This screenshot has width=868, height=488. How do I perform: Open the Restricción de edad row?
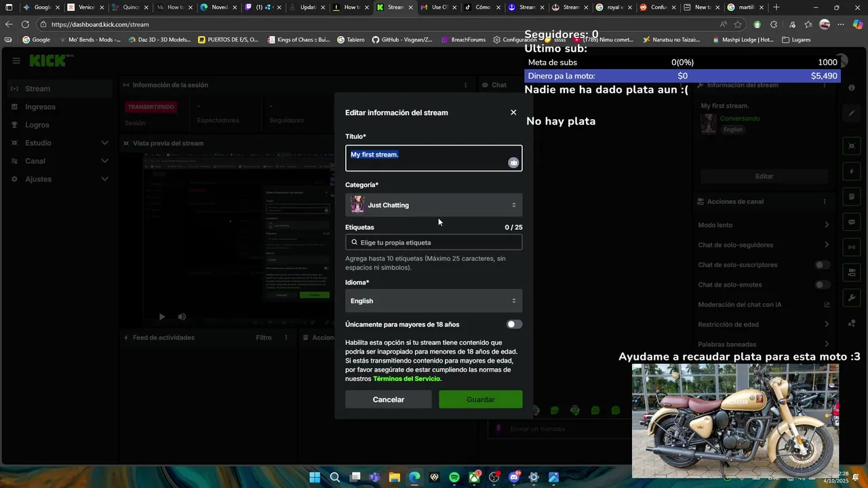point(764,325)
